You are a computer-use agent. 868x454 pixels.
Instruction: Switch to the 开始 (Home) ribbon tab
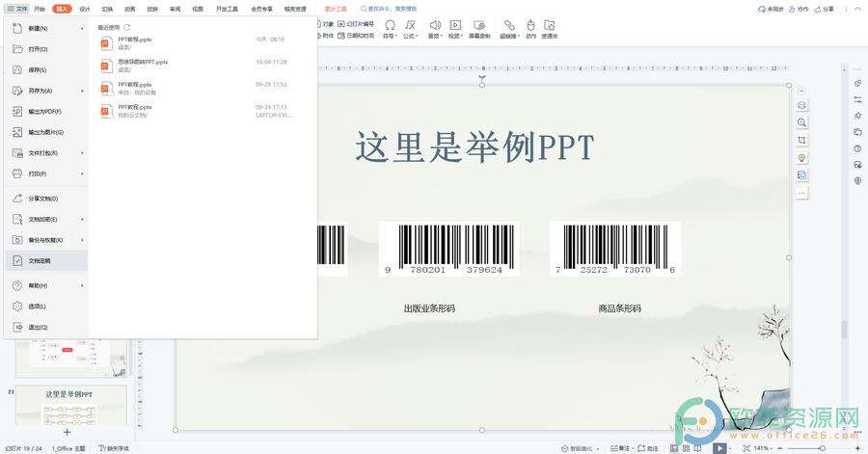40,9
